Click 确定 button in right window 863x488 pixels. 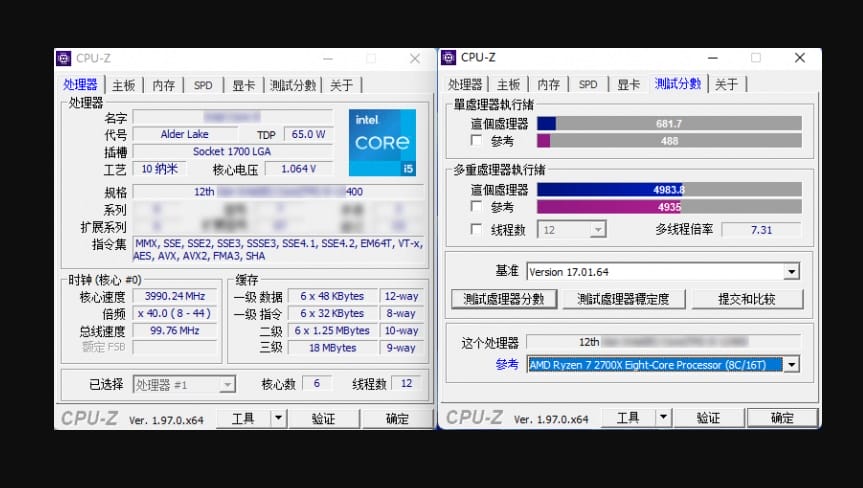tap(782, 418)
